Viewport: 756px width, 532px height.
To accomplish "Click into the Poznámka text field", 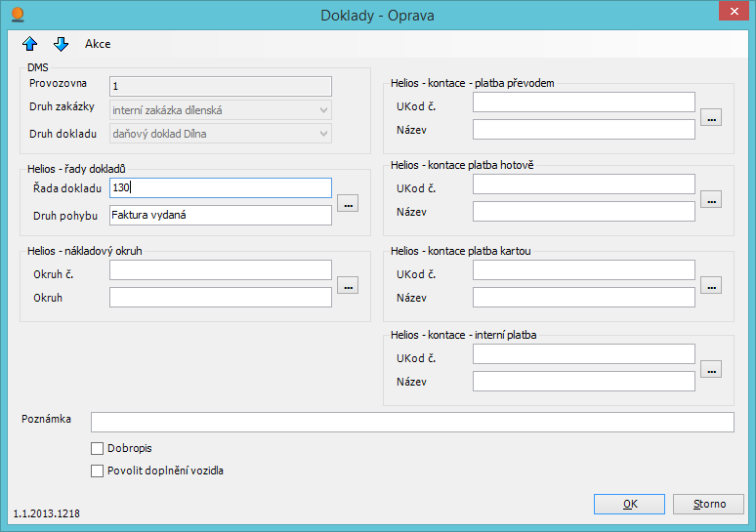I will (411, 422).
